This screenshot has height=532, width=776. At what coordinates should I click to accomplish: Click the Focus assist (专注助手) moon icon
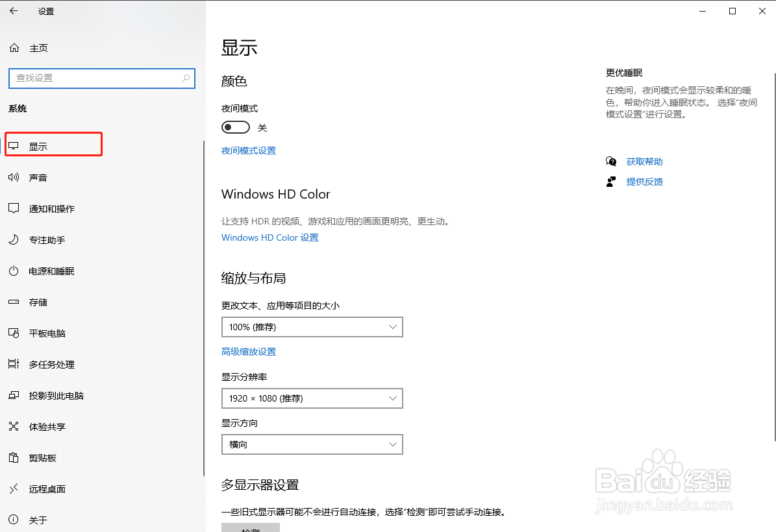tap(14, 240)
